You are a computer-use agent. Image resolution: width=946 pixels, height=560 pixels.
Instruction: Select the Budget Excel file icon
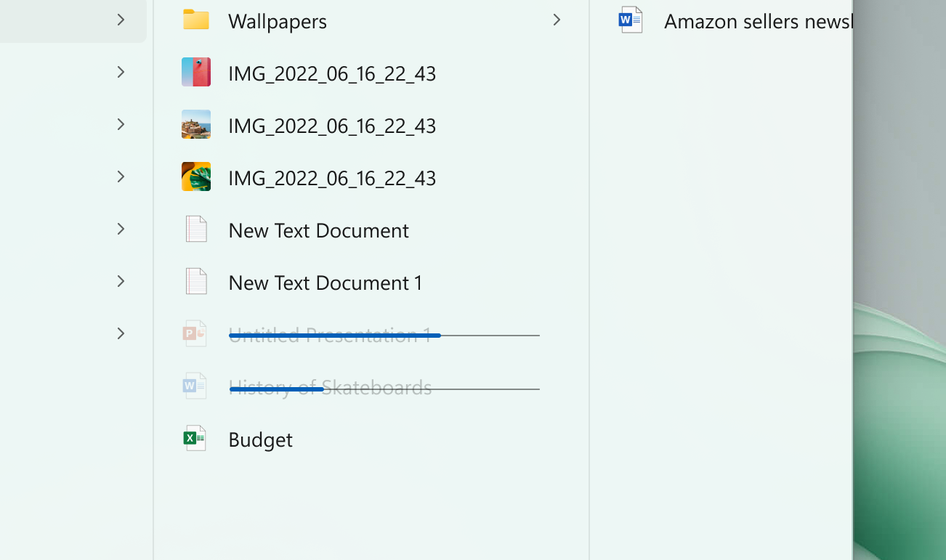click(x=195, y=438)
